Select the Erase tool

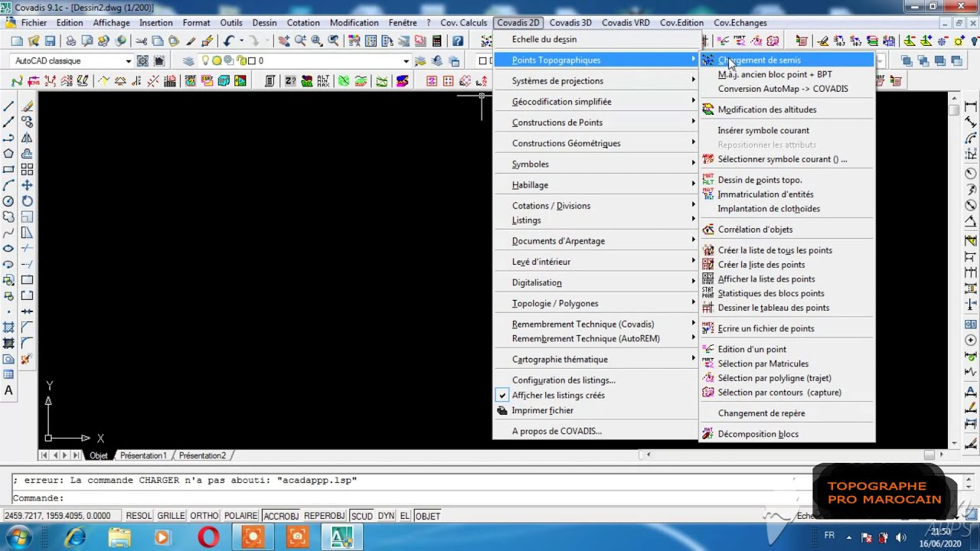[27, 106]
